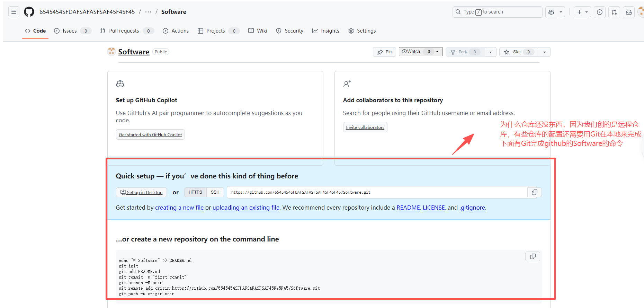Select the SSH clone option
This screenshot has width=644, height=308.
click(x=215, y=192)
